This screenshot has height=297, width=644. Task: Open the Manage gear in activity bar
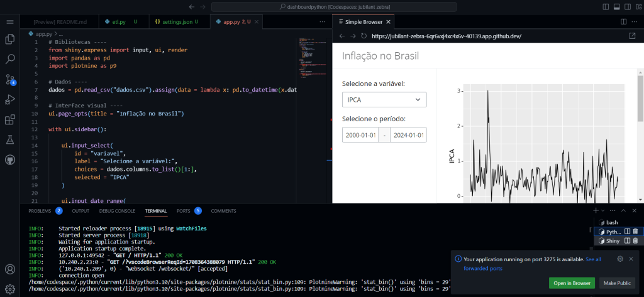tap(10, 288)
